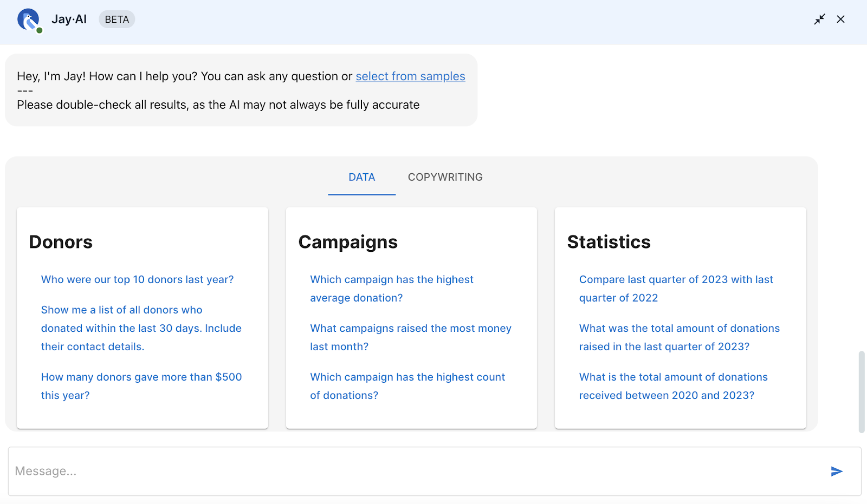
Task: Send the message using the paper plane icon
Action: coord(837,472)
